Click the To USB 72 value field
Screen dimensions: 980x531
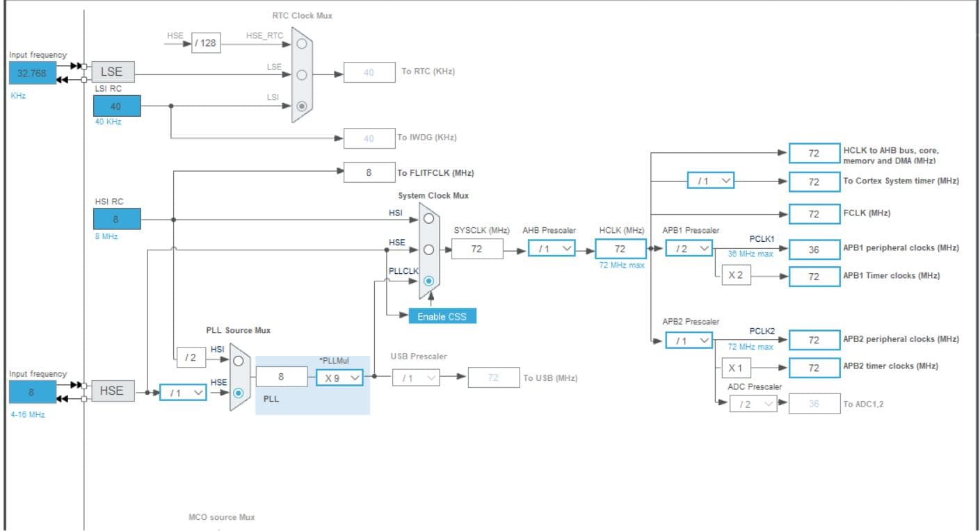click(x=494, y=377)
